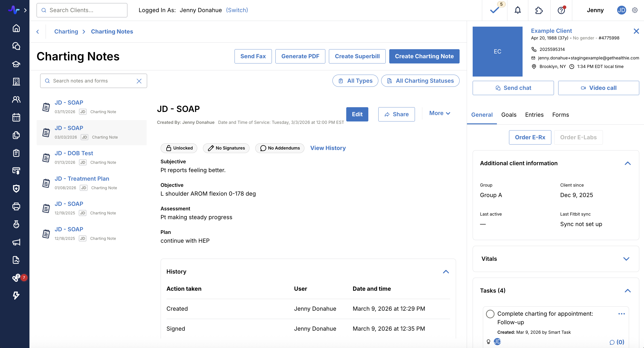Click the Search notes and forms field
This screenshot has width=644, height=348.
coord(92,81)
